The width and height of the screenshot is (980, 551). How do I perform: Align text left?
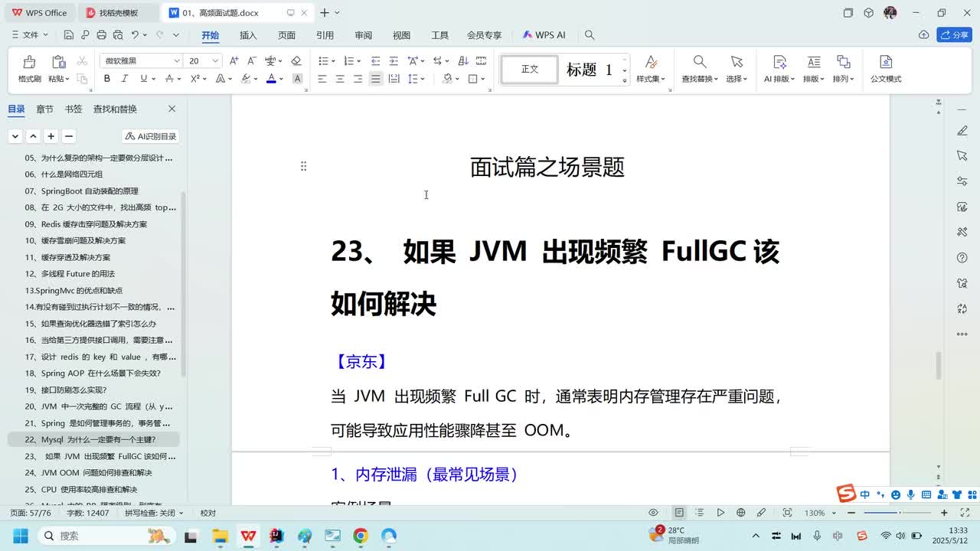[322, 79]
